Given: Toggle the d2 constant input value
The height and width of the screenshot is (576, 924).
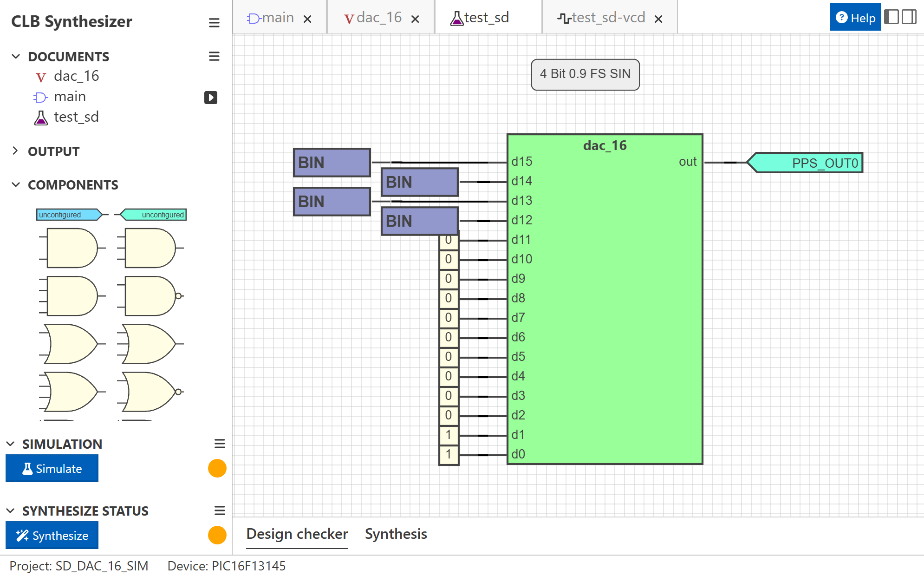Looking at the screenshot, I should [448, 415].
